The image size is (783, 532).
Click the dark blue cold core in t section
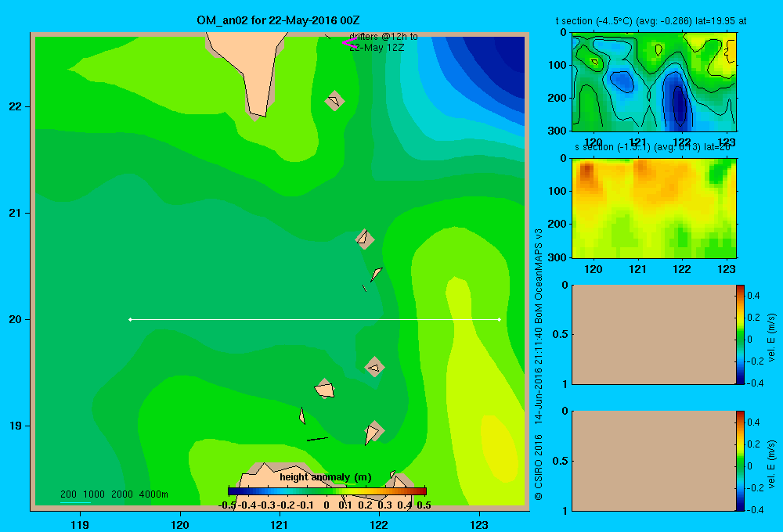coord(680,105)
